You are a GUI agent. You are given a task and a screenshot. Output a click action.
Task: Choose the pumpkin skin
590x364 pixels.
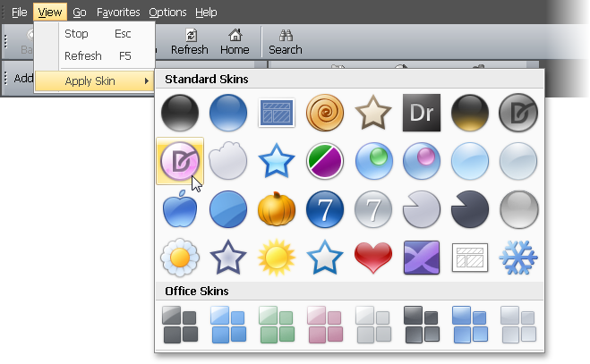(277, 209)
